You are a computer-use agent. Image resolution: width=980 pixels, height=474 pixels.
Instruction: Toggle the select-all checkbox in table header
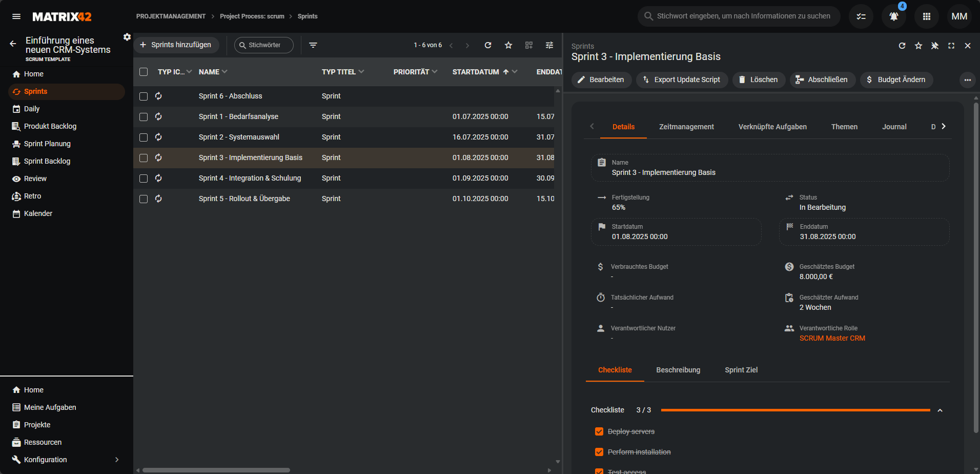[x=144, y=72]
